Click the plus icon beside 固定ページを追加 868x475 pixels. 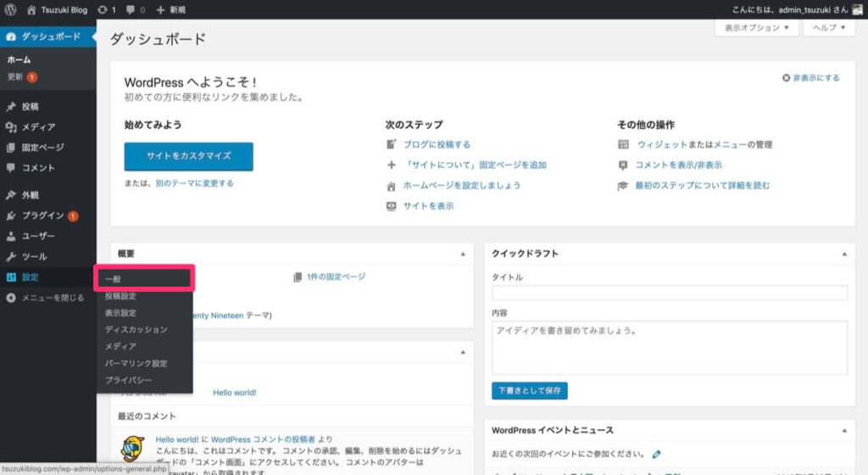[391, 165]
